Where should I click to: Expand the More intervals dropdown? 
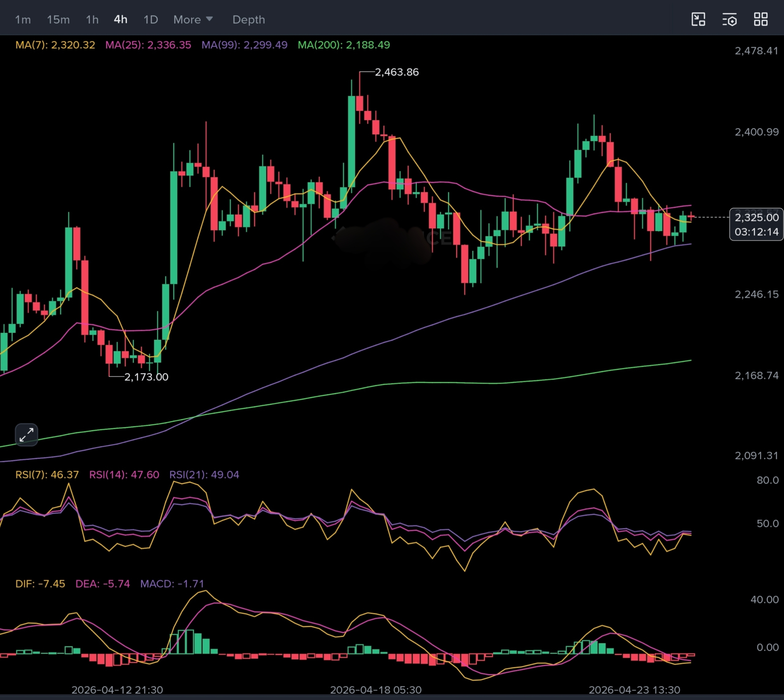pyautogui.click(x=193, y=20)
